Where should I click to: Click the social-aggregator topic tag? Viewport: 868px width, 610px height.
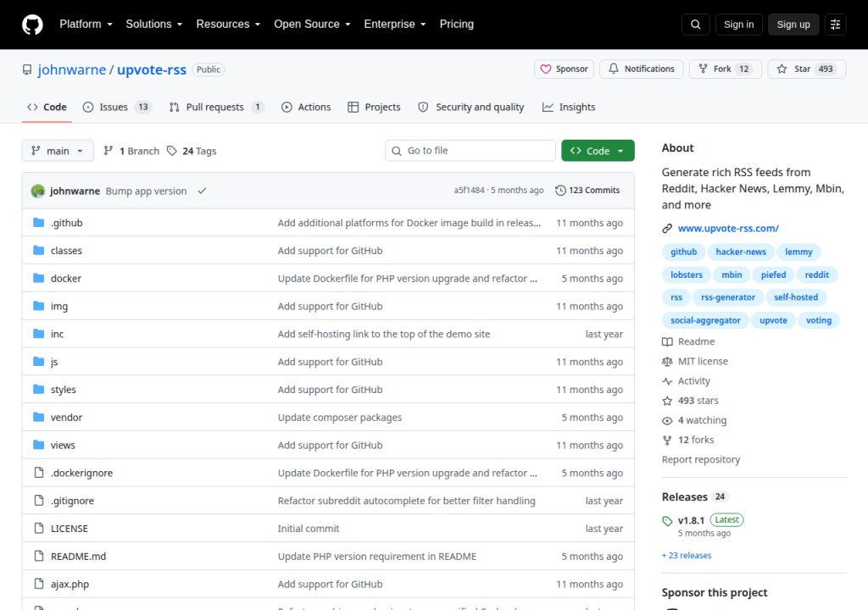click(x=705, y=320)
